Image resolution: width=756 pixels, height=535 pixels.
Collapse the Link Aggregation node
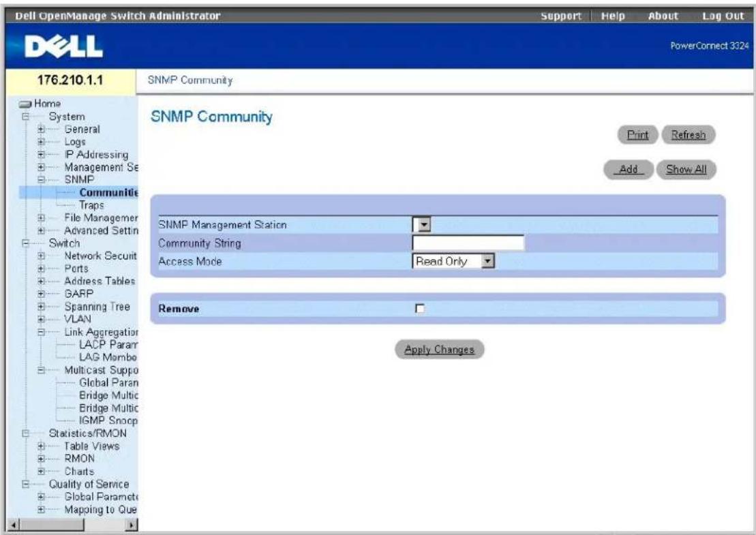(x=42, y=332)
